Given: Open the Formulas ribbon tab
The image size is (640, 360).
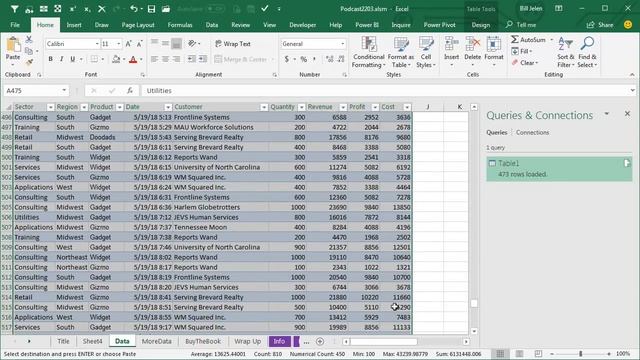Looking at the screenshot, I should point(180,25).
